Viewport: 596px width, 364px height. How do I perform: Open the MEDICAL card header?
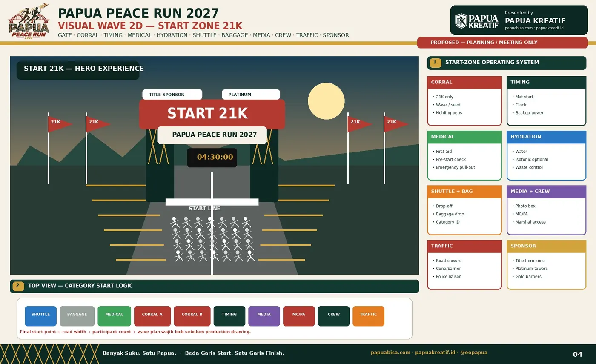tap(464, 137)
